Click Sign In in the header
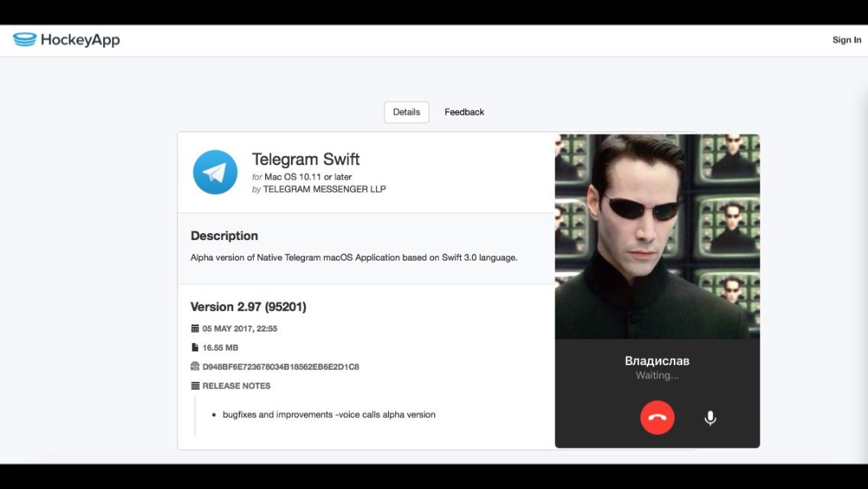The height and width of the screenshot is (489, 868). (x=847, y=40)
